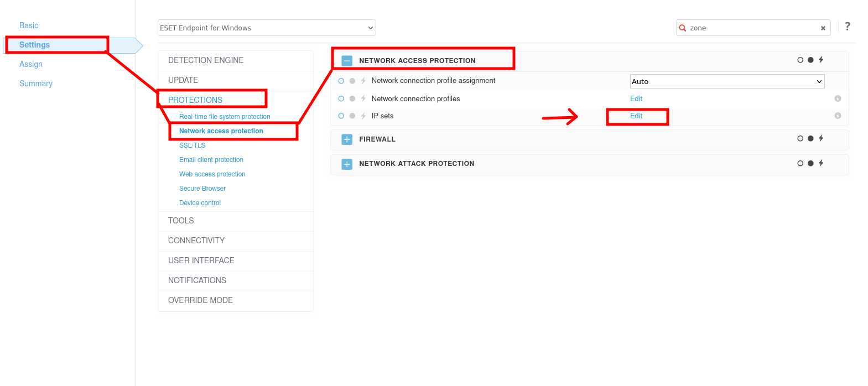Open the Override Mode category

[x=200, y=300]
